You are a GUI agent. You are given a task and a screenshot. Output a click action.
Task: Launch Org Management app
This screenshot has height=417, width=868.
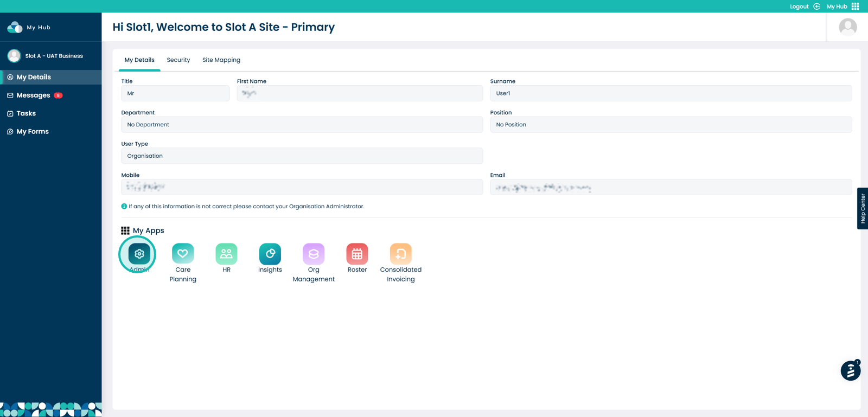coord(314,254)
